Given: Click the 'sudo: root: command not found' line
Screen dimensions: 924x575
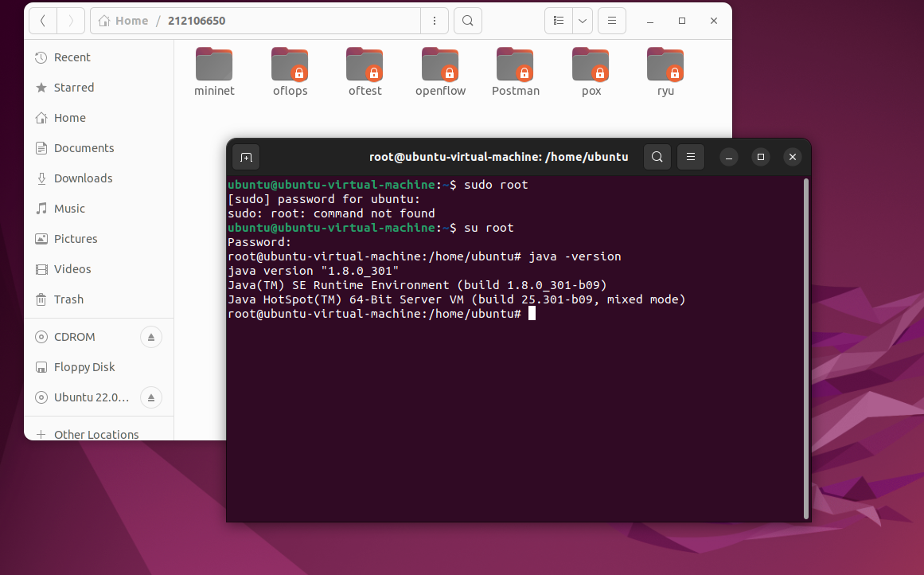Looking at the screenshot, I should pyautogui.click(x=331, y=213).
